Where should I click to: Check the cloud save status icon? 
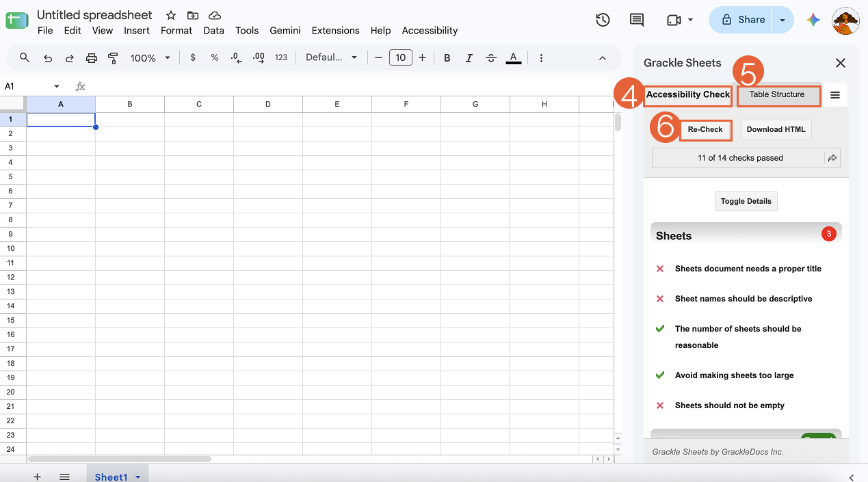(215, 15)
